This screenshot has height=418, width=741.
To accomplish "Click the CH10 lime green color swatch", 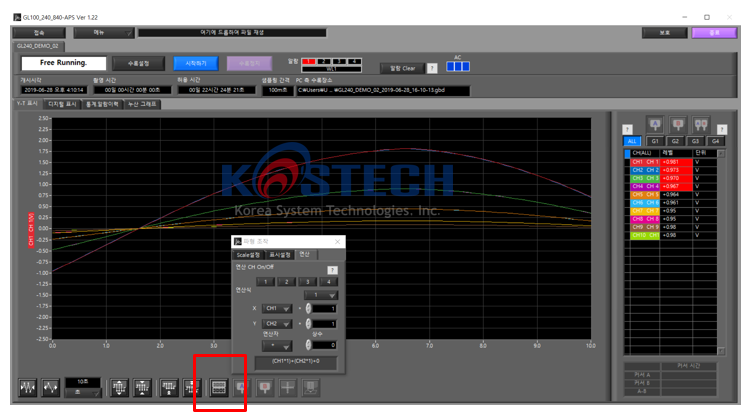I will (645, 235).
